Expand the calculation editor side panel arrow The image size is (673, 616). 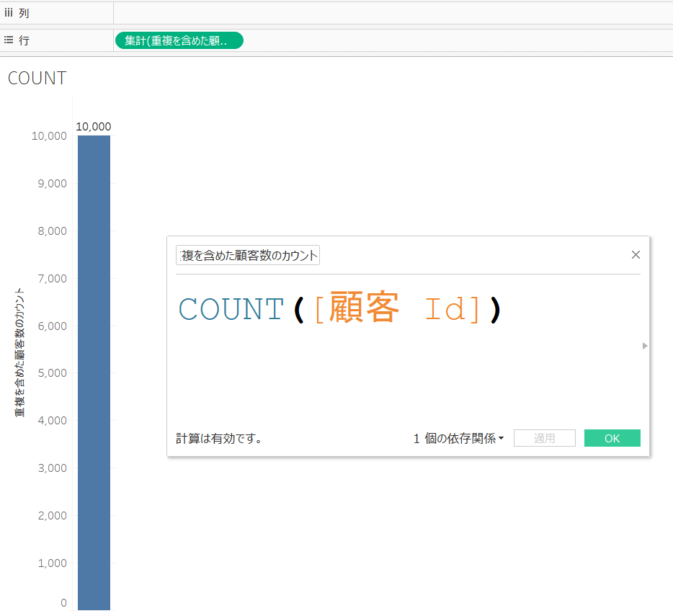coord(644,345)
